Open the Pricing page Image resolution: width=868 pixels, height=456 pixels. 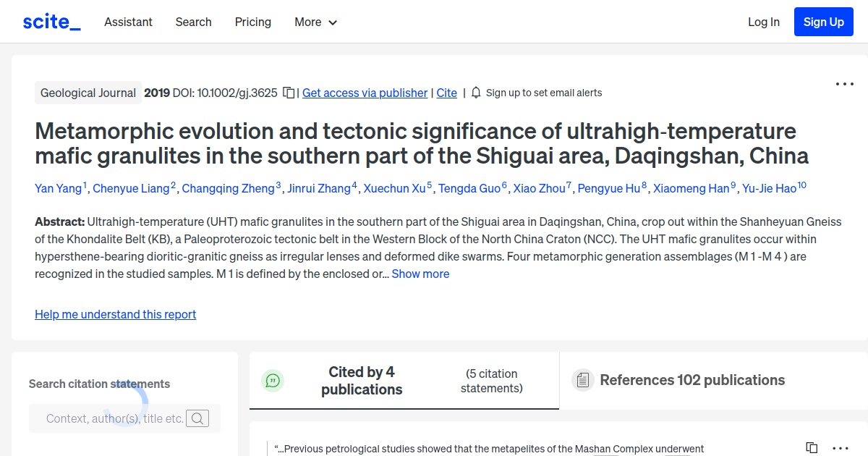(252, 22)
